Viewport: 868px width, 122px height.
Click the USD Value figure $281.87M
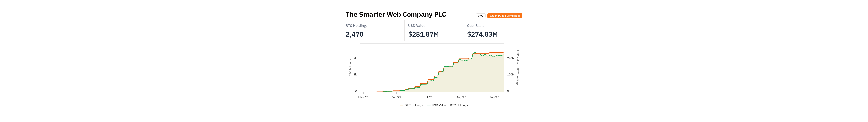pos(423,34)
